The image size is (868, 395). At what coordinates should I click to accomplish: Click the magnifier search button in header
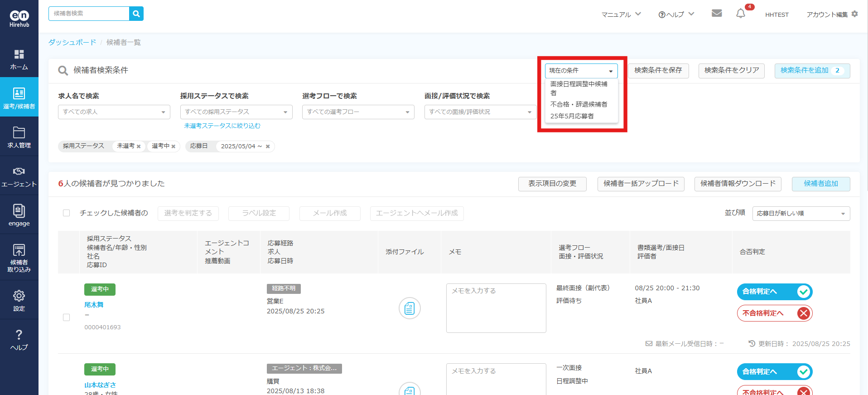tap(136, 14)
